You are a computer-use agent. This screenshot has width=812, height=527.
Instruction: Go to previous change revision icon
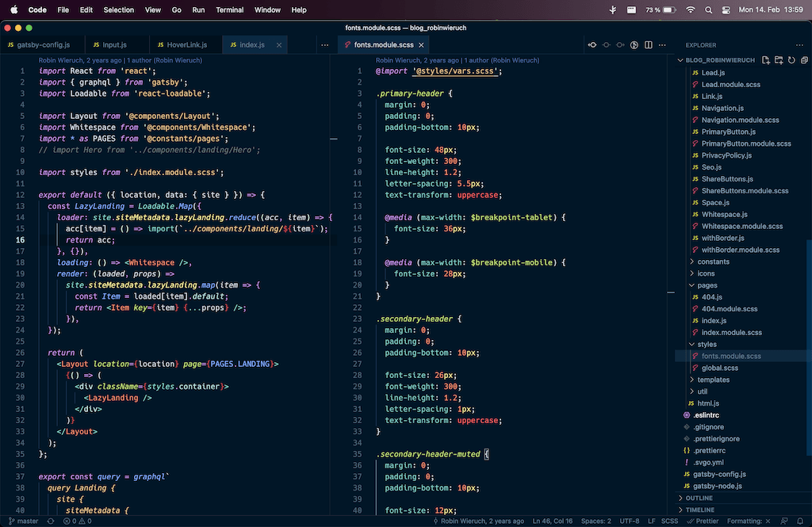tap(592, 45)
